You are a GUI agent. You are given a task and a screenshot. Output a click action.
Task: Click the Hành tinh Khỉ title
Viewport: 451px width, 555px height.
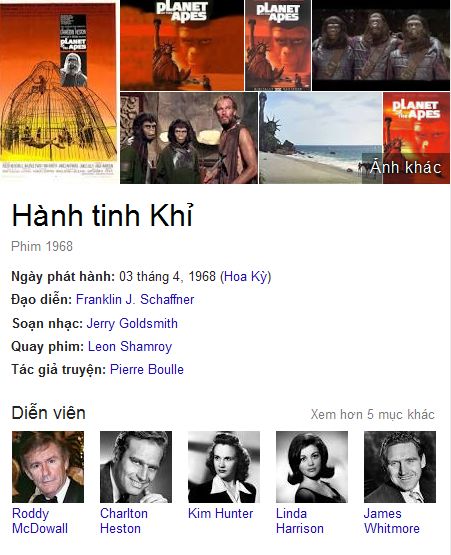pos(103,215)
